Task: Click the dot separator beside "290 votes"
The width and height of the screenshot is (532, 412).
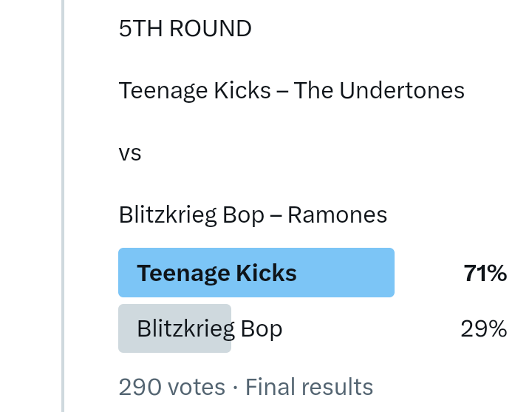Action: click(x=235, y=387)
